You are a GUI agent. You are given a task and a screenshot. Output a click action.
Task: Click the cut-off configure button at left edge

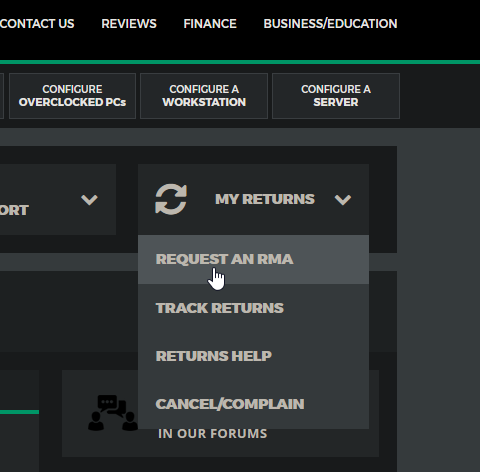point(2,96)
